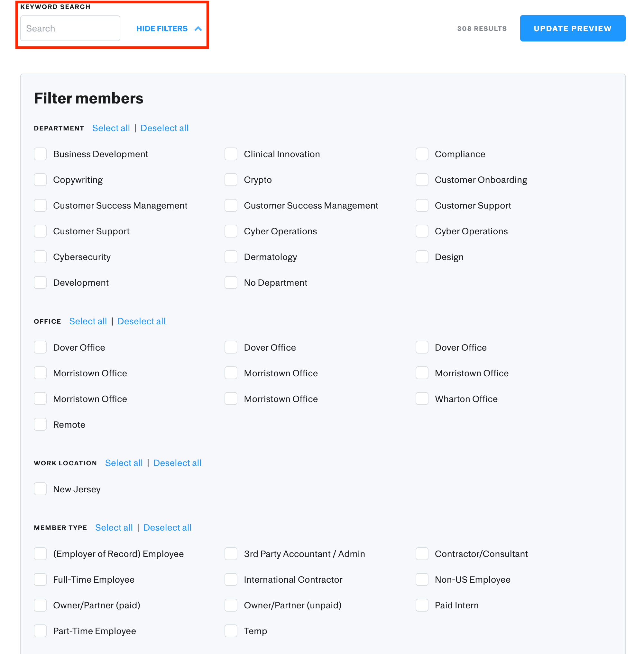644x654 pixels.
Task: Select the Paid Intern member type
Action: click(x=422, y=605)
